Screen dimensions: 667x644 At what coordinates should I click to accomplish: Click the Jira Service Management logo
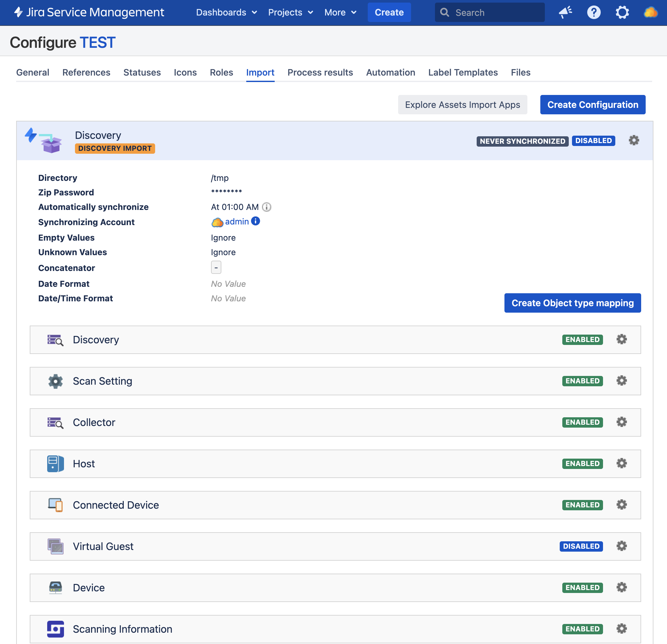point(89,13)
